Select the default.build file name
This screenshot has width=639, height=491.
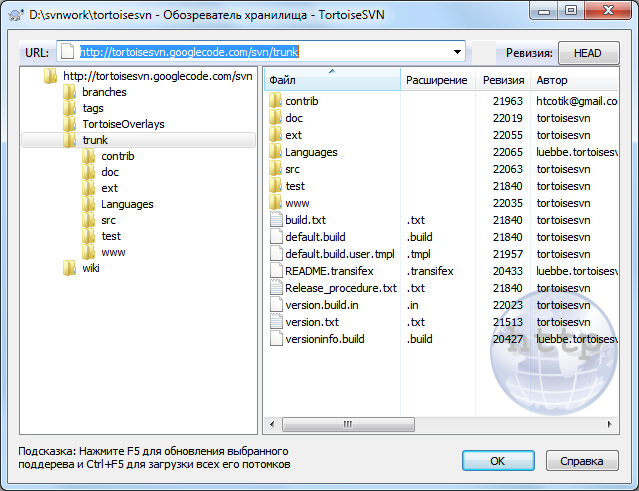tap(315, 237)
